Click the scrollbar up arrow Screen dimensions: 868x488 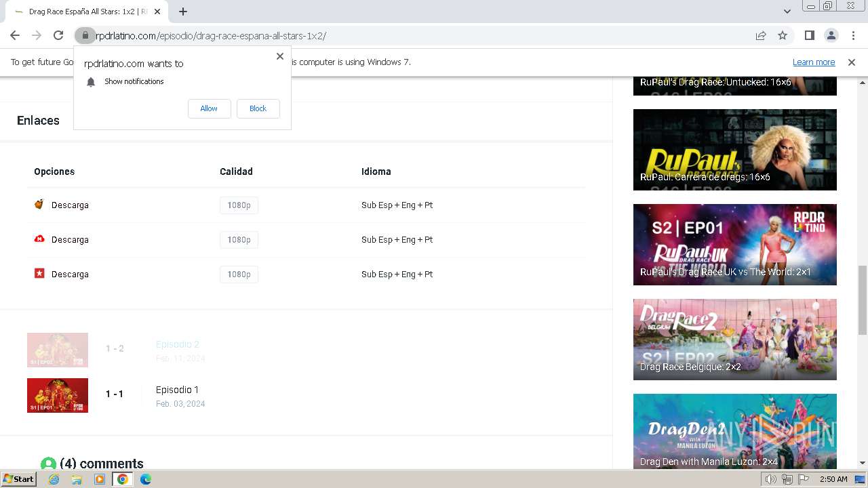pyautogui.click(x=863, y=81)
